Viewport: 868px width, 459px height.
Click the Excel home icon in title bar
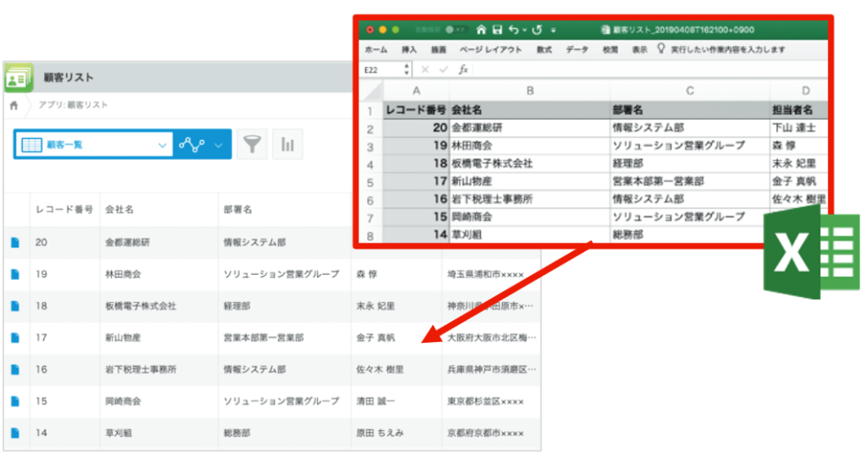(481, 29)
